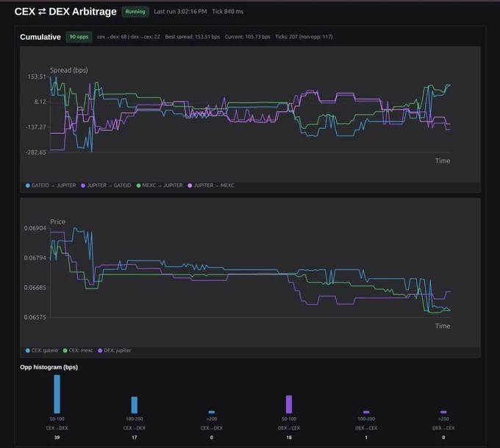Click the 'Opp histogram (bps)' heading

[49, 367]
